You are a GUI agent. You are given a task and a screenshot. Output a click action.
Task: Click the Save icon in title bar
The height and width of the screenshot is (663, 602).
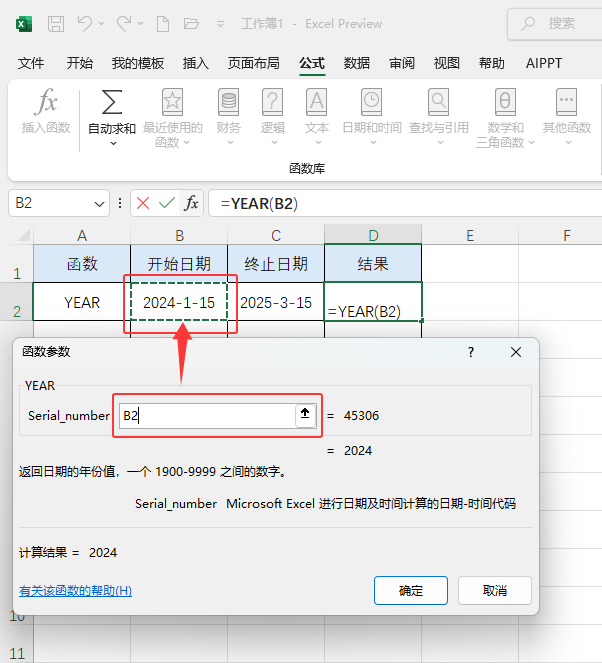point(56,24)
